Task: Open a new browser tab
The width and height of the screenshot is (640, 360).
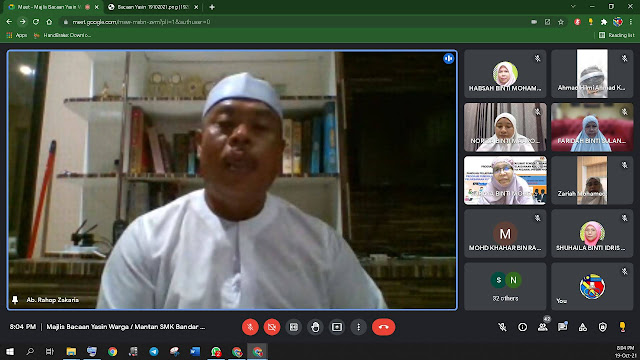Action: 212,7
